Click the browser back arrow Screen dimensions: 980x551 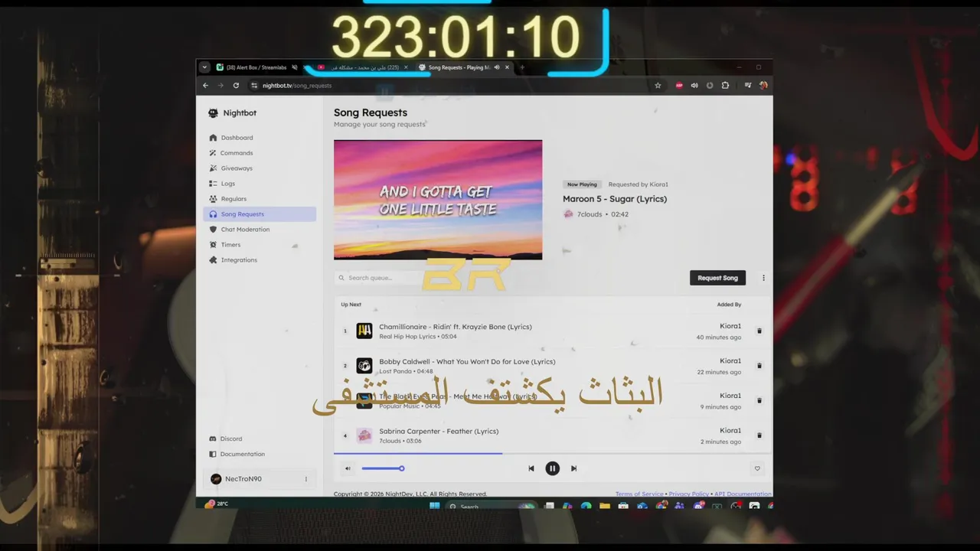[x=205, y=86]
